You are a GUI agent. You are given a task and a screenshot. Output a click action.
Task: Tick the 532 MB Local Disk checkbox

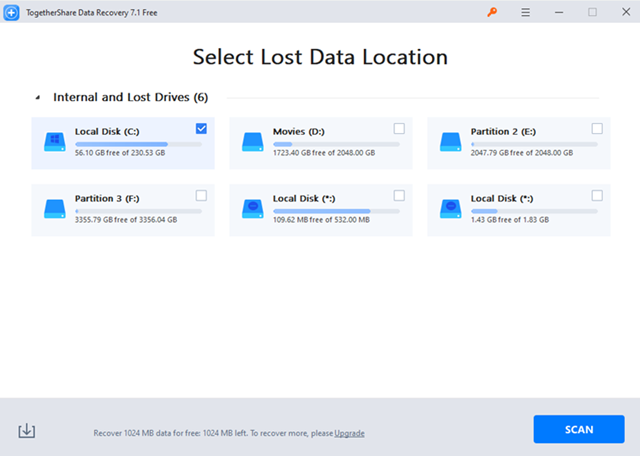399,196
